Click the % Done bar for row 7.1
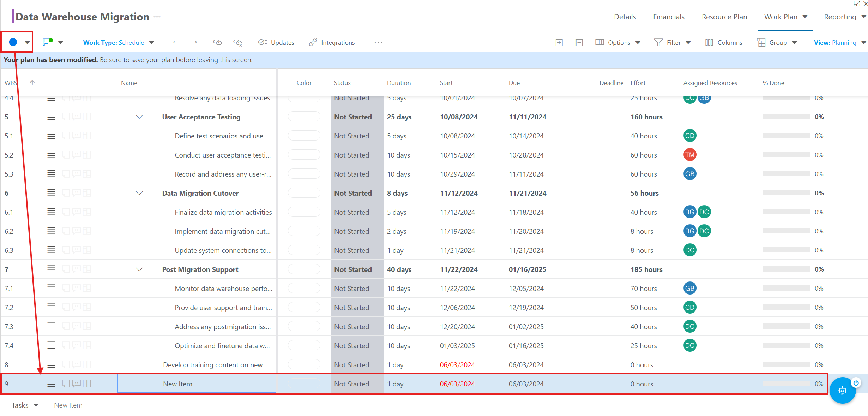The width and height of the screenshot is (868, 416). point(786,288)
